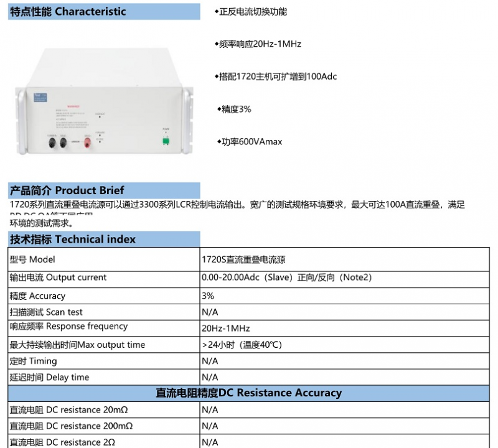Click the "直流电阻 DC resistance 2Ω" cell
498x448 pixels.
pos(104,442)
